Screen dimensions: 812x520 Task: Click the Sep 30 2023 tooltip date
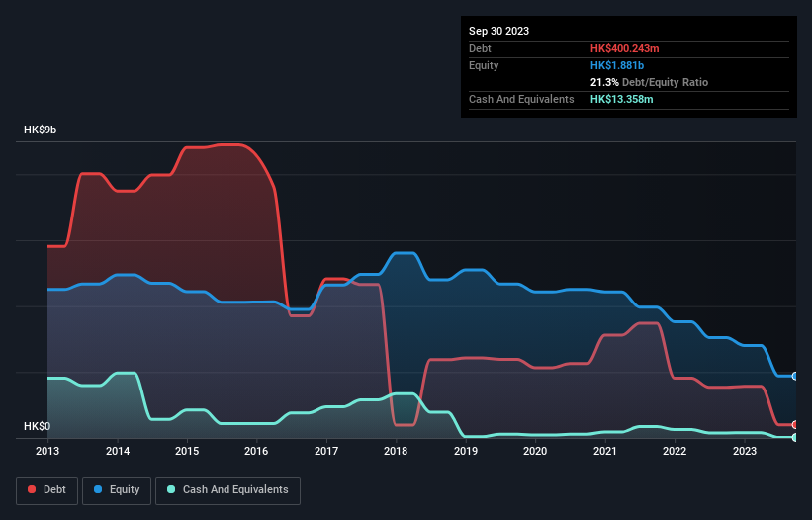(x=498, y=31)
